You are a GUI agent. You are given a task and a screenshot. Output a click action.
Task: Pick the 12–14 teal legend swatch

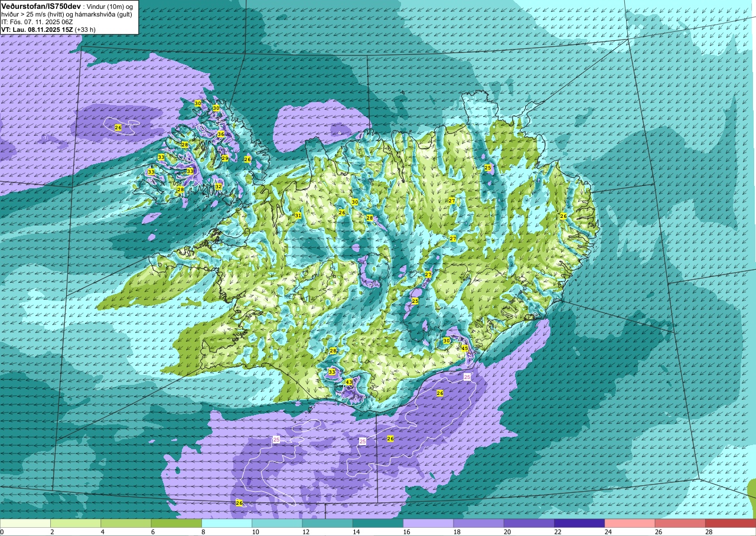click(327, 523)
